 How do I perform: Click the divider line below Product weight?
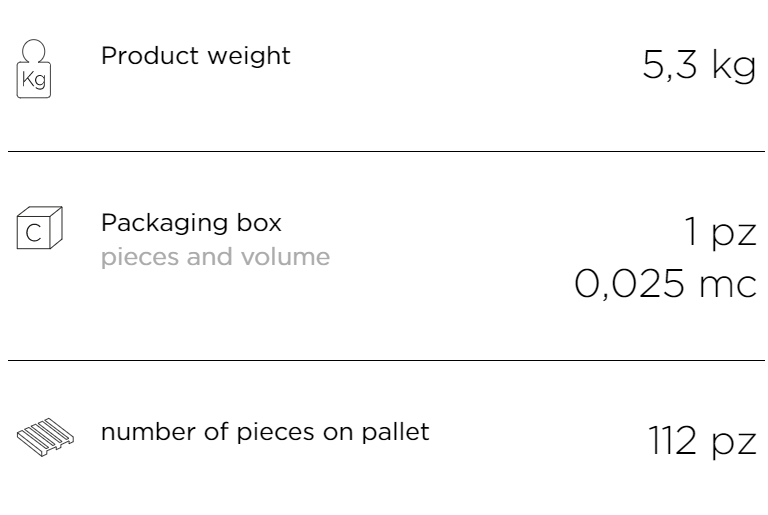tap(386, 151)
